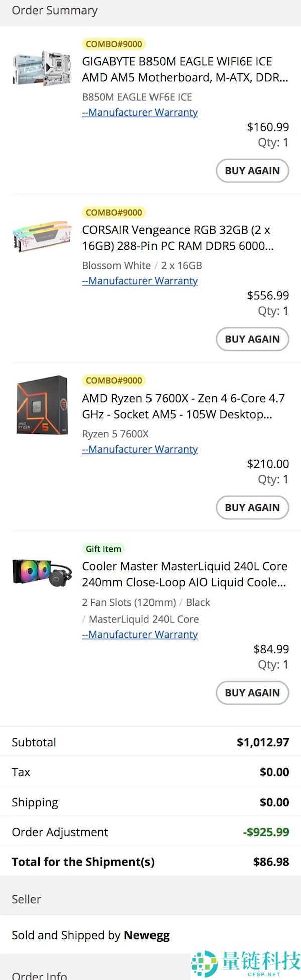Open Manufacturer Warranty for the Ryzen CPU
Screen dimensions: 301x980
click(x=139, y=449)
